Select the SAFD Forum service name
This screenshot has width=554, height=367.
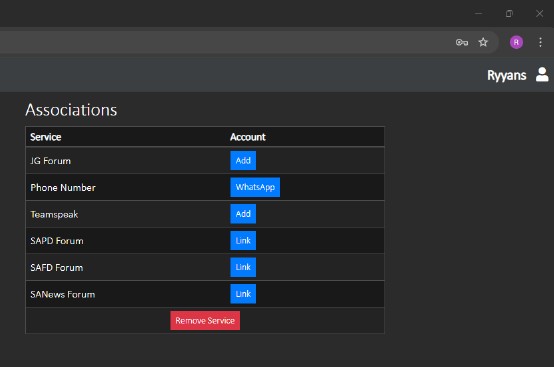point(57,268)
